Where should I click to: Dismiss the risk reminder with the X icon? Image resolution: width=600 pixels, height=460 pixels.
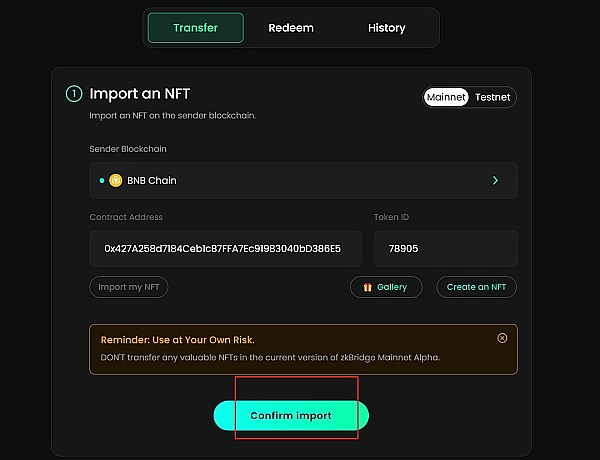tap(502, 338)
